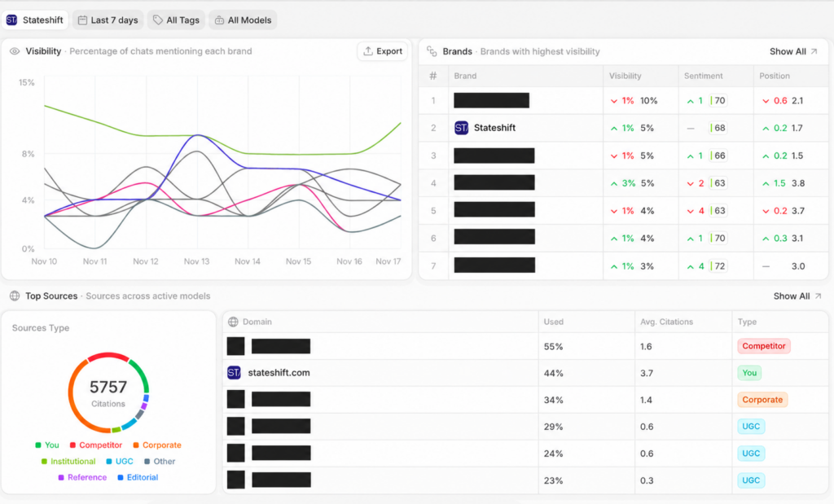Click sentiment score 72 in row 7
The image size is (834, 504).
[719, 265]
